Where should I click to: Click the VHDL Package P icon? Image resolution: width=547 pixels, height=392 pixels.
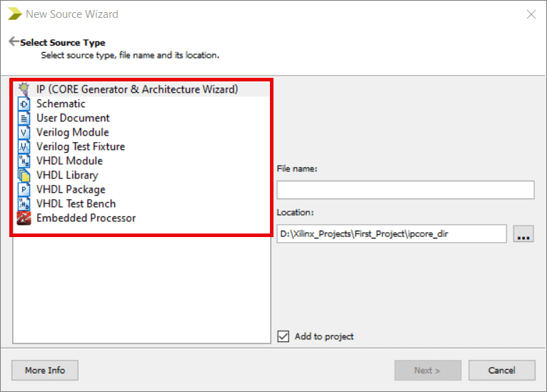pos(24,190)
